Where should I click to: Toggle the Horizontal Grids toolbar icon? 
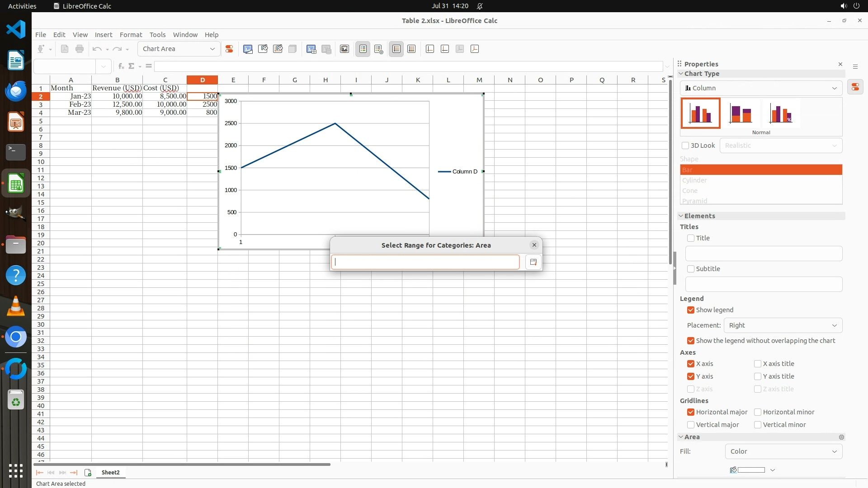[x=396, y=49]
